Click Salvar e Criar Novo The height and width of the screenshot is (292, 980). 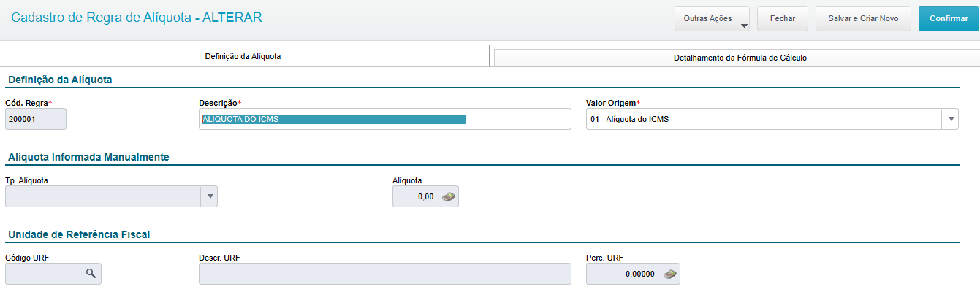point(863,19)
